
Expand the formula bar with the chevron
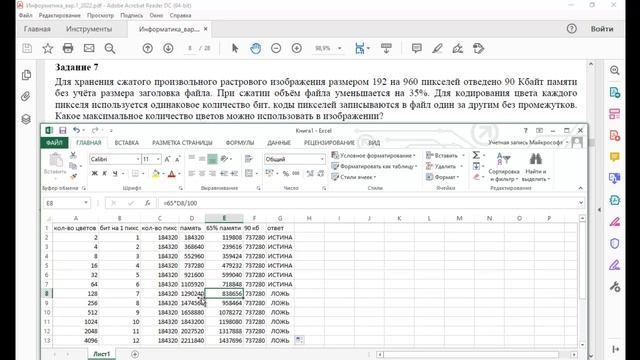[580, 203]
